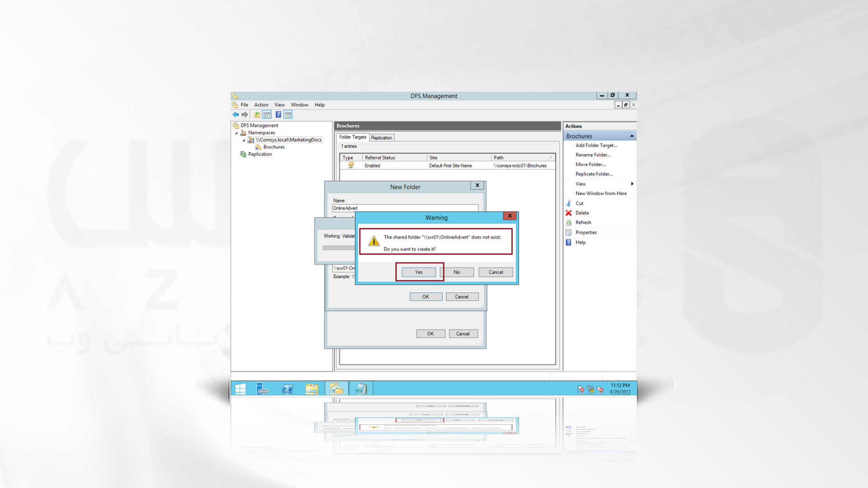
Task: Click Rename Folder... action
Action: tap(593, 155)
